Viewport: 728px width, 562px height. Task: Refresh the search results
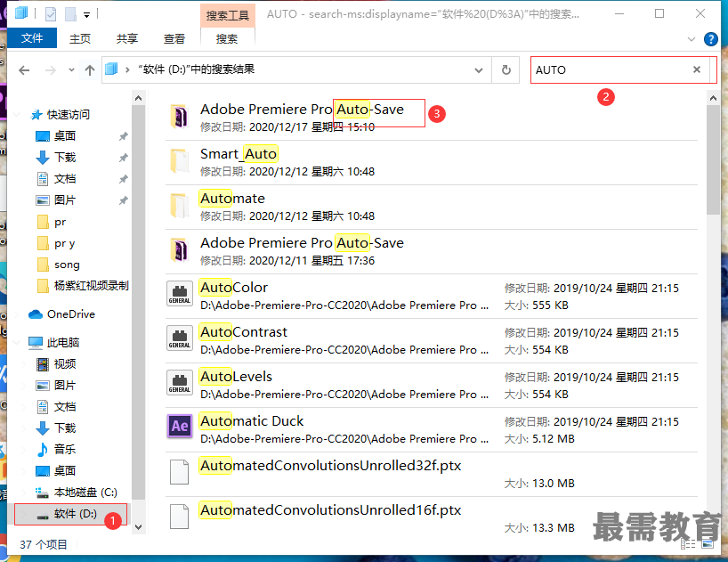[506, 70]
